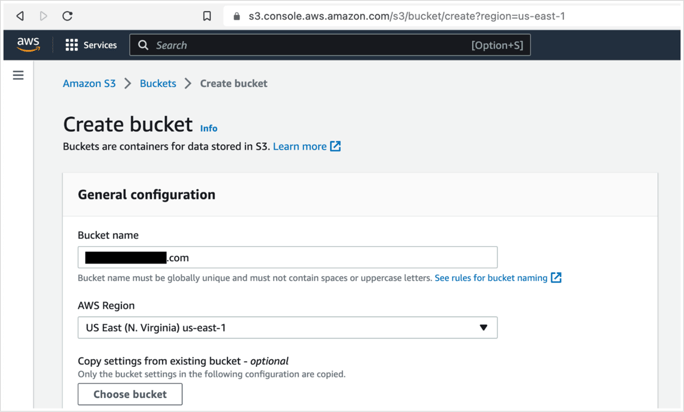Click the lock icon beside URL
This screenshot has height=412, width=684.
[237, 16]
